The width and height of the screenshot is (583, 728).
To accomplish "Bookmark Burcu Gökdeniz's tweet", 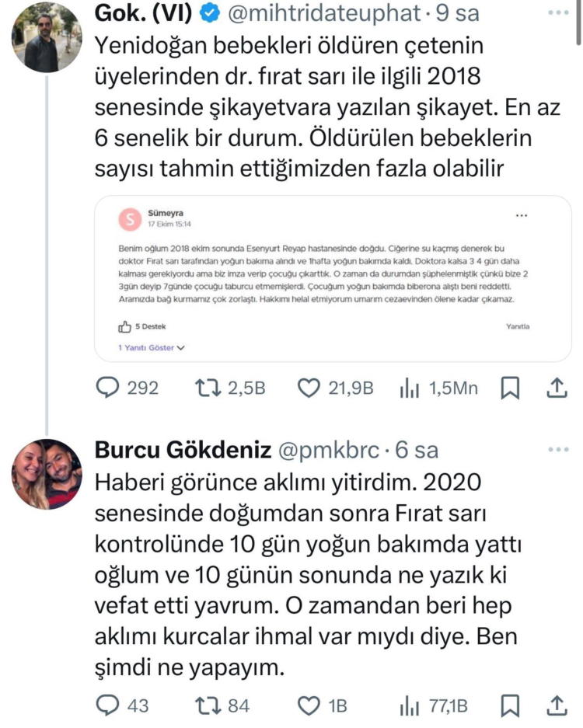I will [x=510, y=705].
